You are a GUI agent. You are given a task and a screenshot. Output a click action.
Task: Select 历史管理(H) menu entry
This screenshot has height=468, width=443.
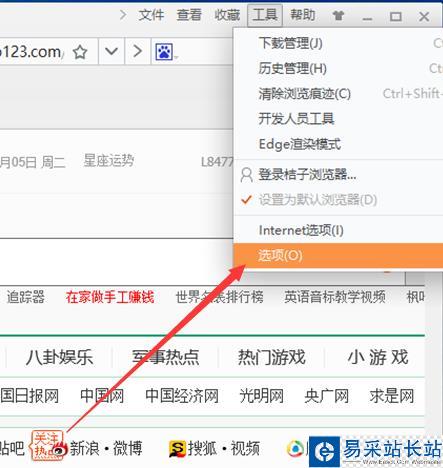pos(338,68)
